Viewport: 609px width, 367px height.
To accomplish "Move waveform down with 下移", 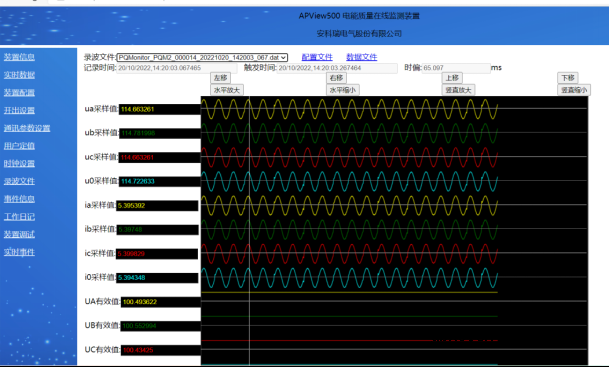I will 567,78.
